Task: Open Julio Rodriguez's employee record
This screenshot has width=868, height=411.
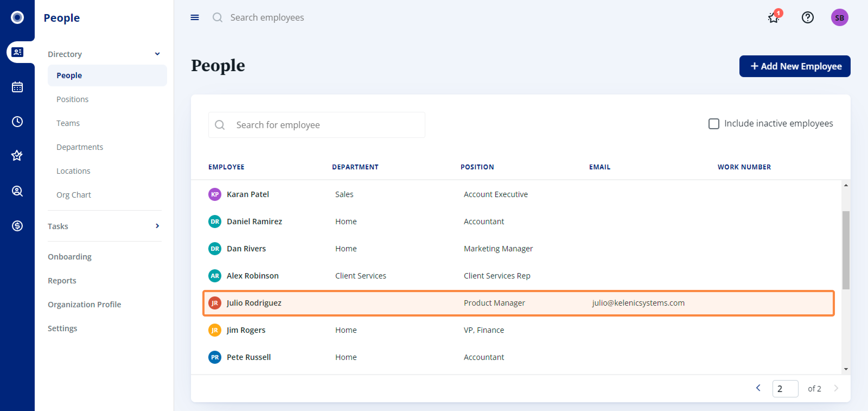Action: [x=254, y=303]
